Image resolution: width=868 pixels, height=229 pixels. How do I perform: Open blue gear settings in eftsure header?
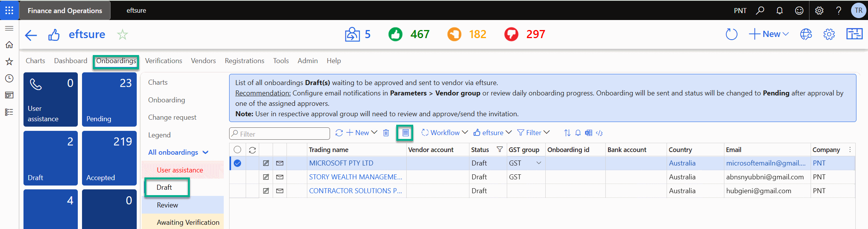829,34
